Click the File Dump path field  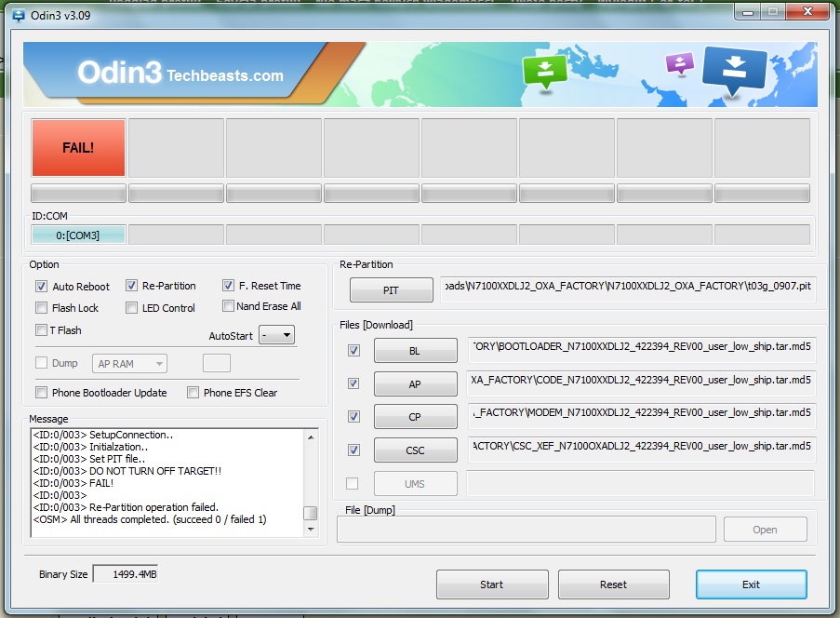[527, 530]
